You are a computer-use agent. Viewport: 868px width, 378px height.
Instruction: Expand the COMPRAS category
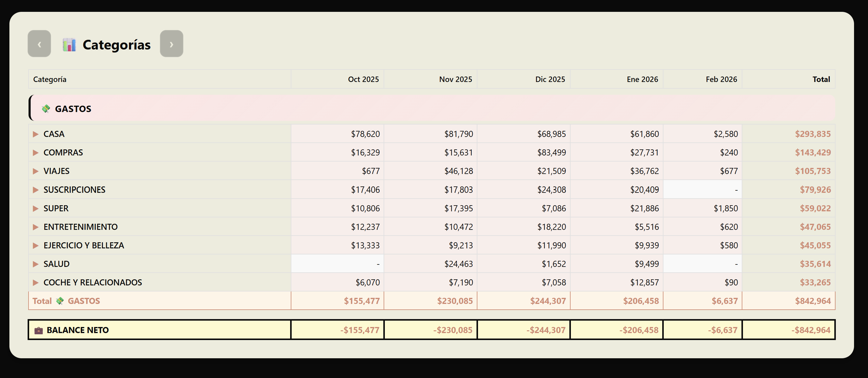coord(36,152)
